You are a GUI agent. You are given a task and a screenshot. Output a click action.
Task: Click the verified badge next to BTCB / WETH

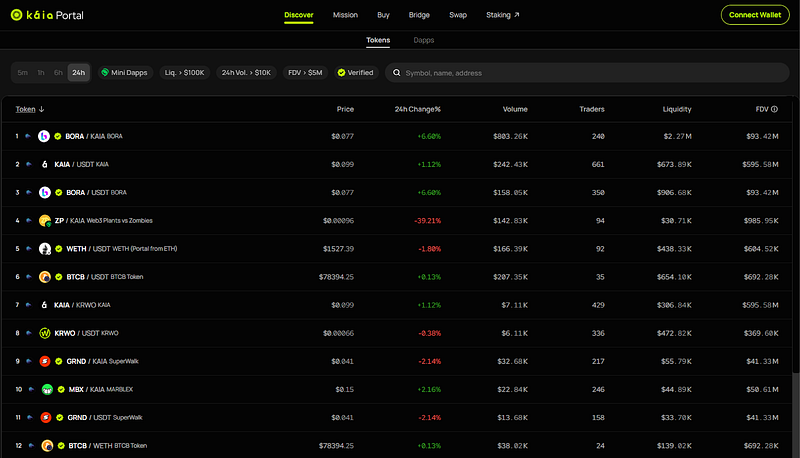61,446
